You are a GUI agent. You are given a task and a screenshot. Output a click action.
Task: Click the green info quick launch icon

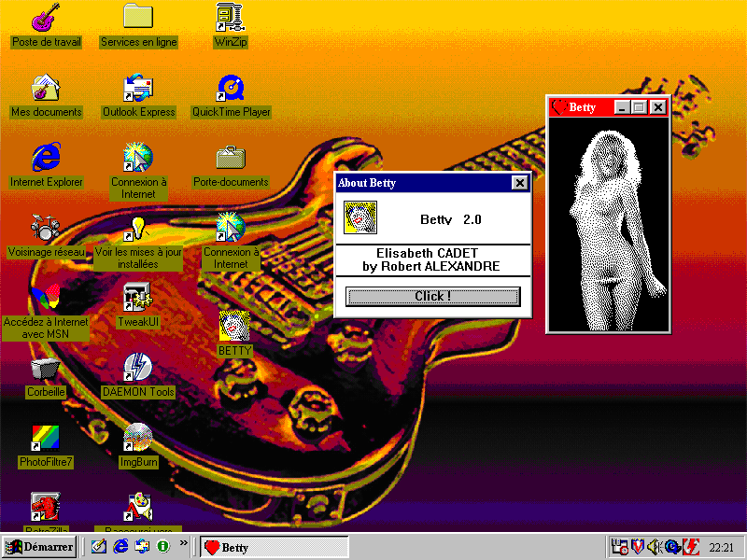pos(162,546)
